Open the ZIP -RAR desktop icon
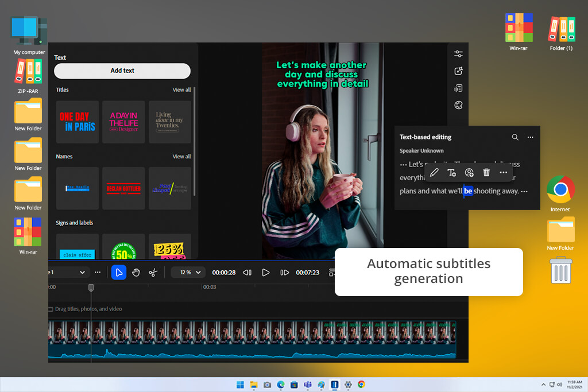The width and height of the screenshot is (588, 392). click(28, 76)
